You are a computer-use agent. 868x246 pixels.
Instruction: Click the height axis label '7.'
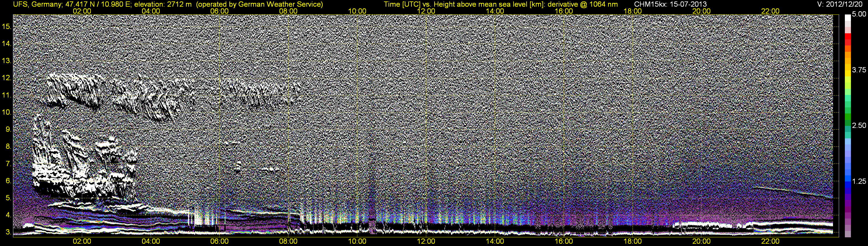(x=8, y=164)
